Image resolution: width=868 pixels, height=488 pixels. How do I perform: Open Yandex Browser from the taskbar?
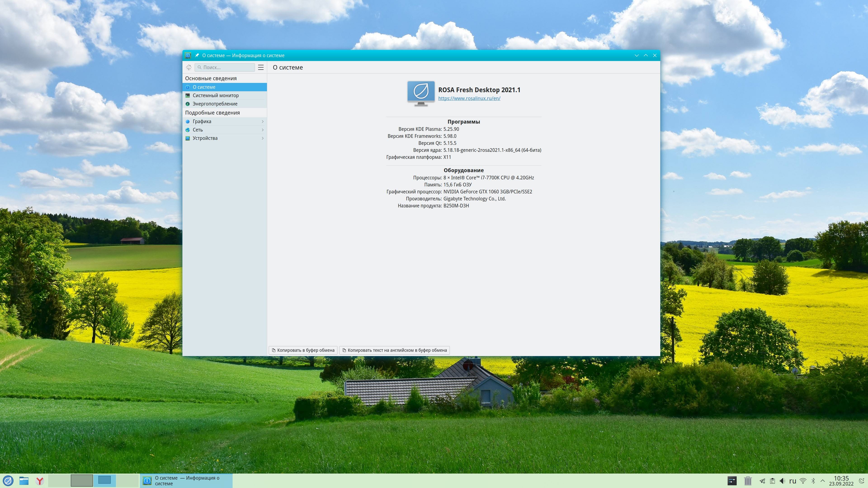(x=40, y=481)
